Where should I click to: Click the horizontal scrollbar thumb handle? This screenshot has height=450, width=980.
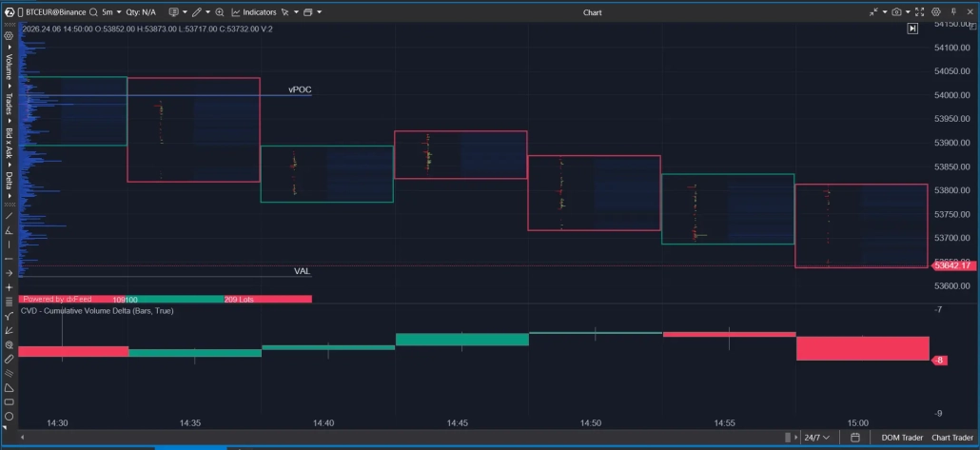coord(788,438)
